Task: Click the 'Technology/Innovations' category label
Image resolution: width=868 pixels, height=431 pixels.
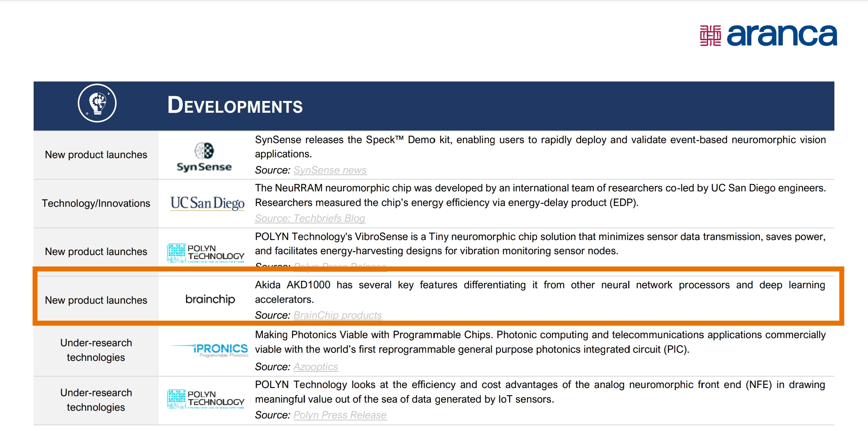Action: coord(96,203)
